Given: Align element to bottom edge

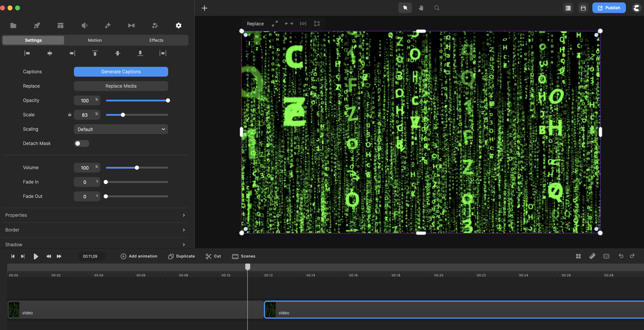Looking at the screenshot, I should 140,53.
